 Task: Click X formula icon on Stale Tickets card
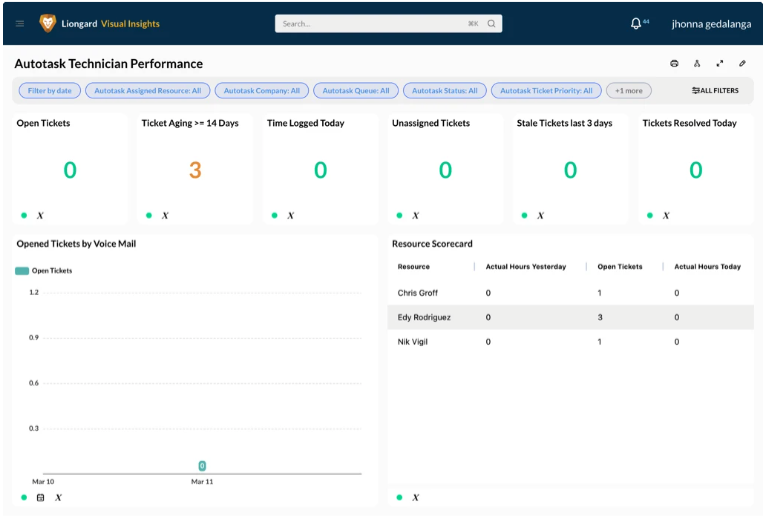(x=540, y=215)
